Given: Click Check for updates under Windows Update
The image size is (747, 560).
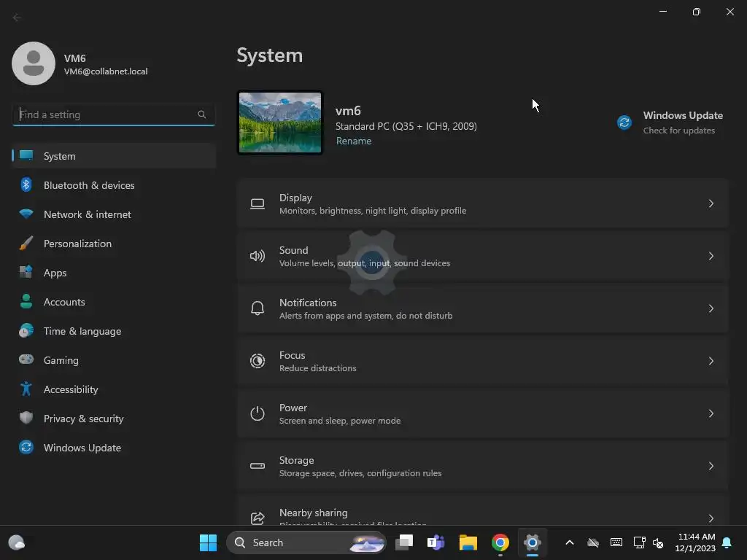Looking at the screenshot, I should tap(679, 131).
